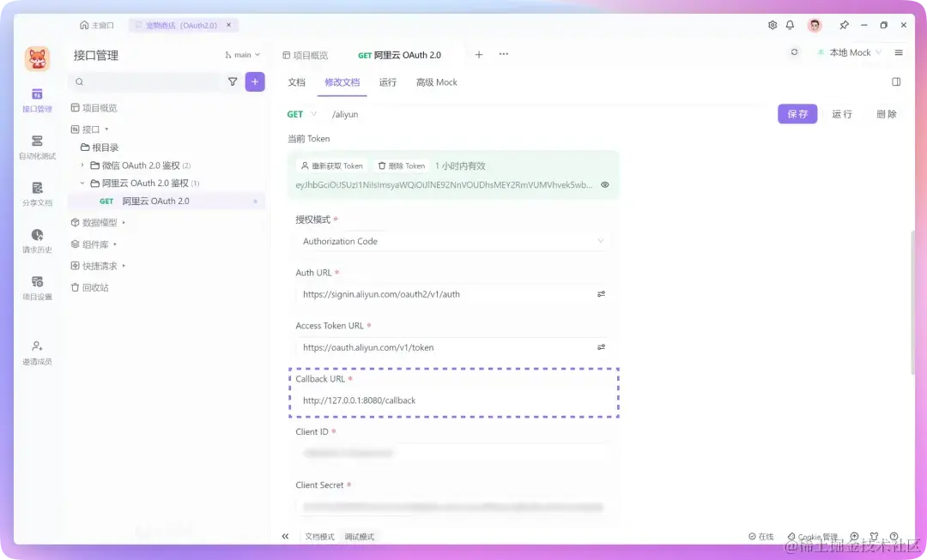
Task: Click the Access Token URL input field
Action: (452, 346)
